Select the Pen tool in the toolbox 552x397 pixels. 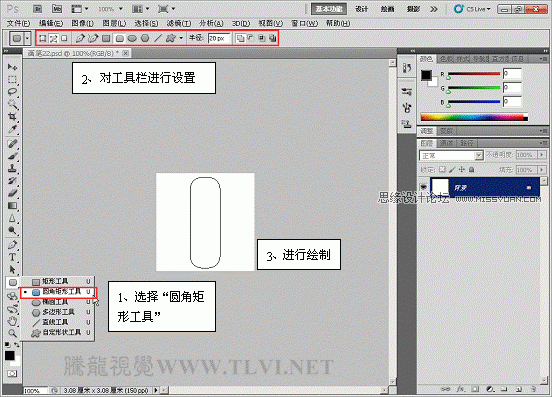(x=12, y=245)
